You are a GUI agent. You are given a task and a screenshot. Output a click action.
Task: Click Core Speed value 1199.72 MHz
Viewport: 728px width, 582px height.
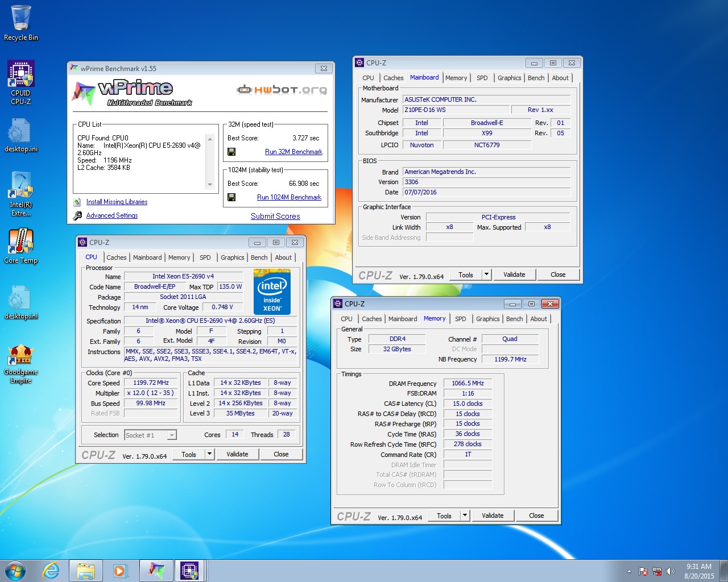coord(151,383)
